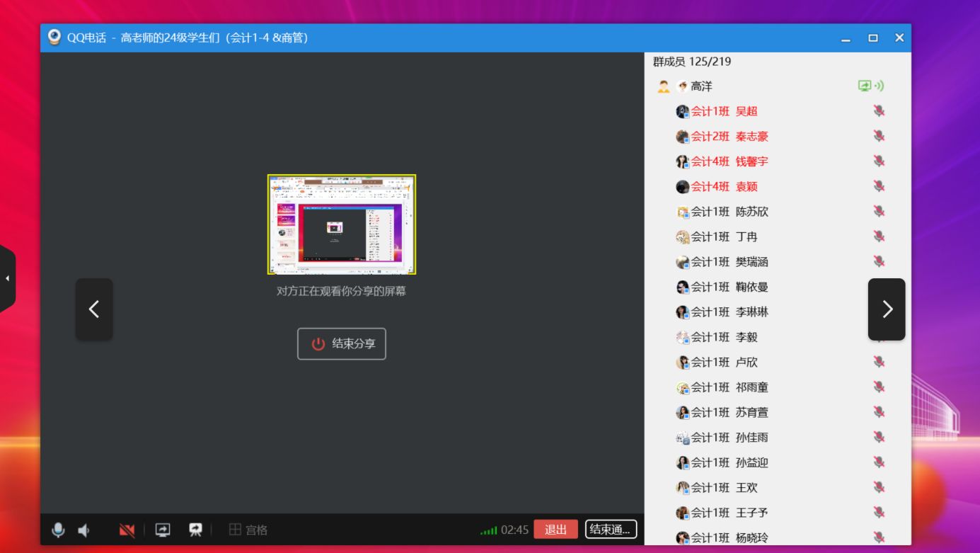Viewport: 980px width, 553px height.
Task: Enable the camera with the red crossed icon
Action: tap(127, 530)
